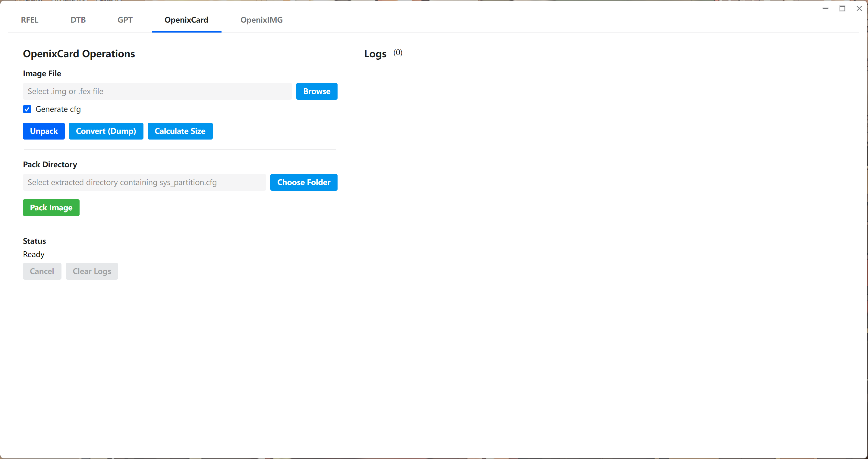Select the GPT tab
The height and width of the screenshot is (459, 868).
click(125, 20)
